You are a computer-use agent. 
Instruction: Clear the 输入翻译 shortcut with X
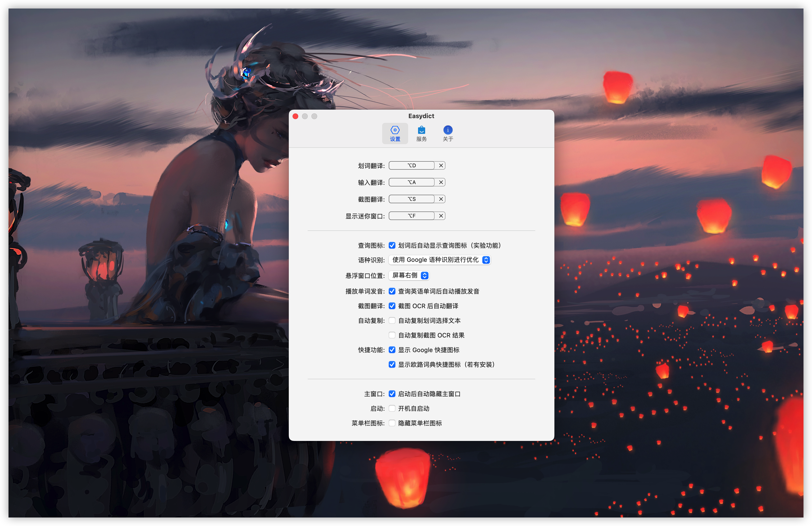click(x=441, y=182)
